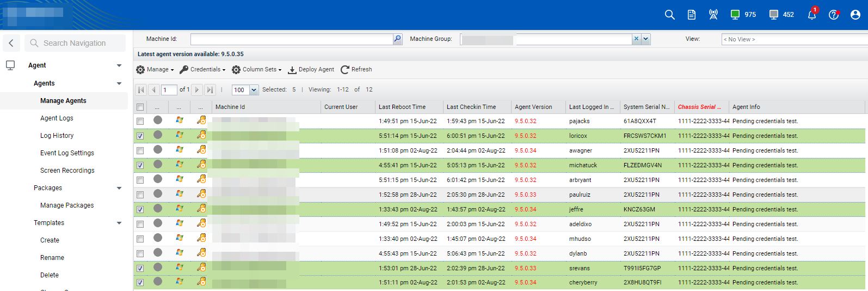Click the green monitor online agents 975
868x291 pixels.
tap(743, 15)
